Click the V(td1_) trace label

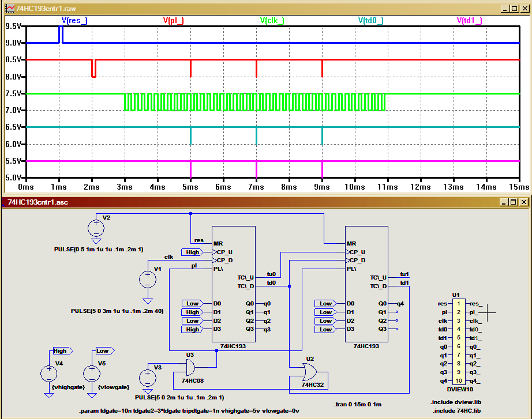point(470,20)
